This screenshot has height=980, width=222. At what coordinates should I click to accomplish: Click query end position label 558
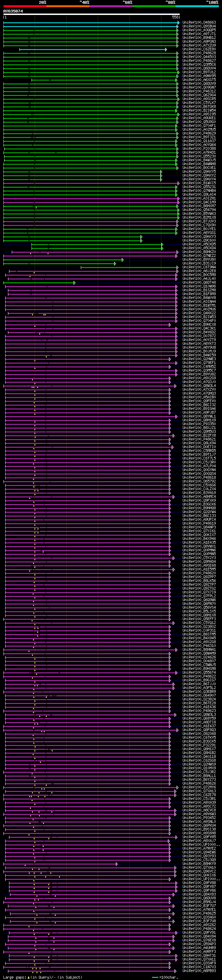[175, 17]
